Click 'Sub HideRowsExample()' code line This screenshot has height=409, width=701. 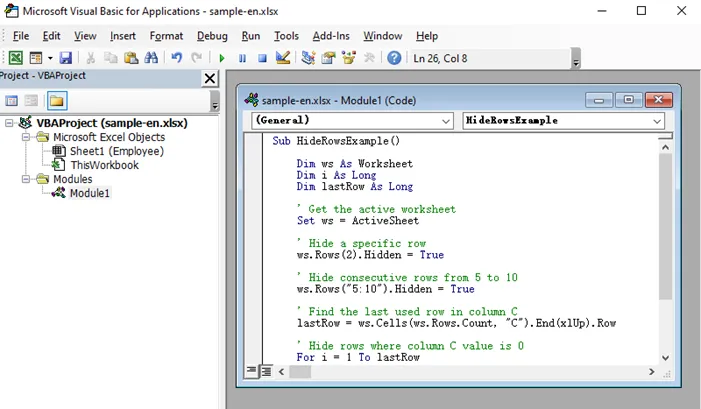tap(336, 141)
